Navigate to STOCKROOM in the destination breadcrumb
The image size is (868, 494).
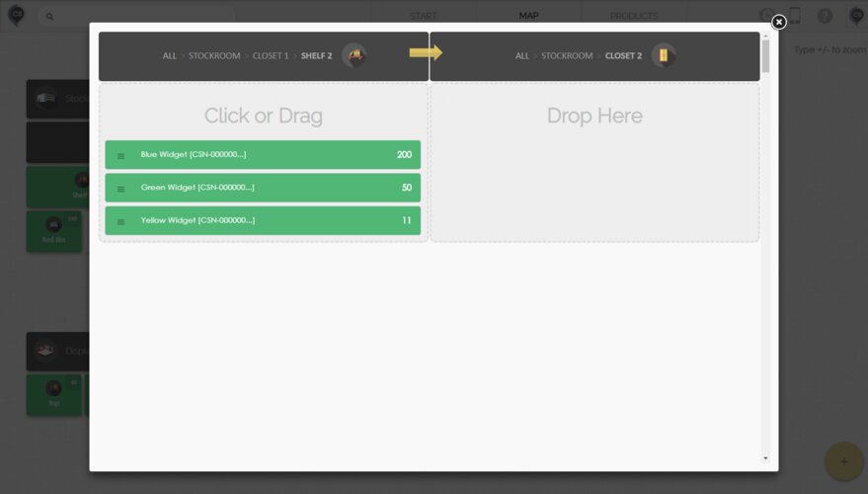pyautogui.click(x=567, y=56)
